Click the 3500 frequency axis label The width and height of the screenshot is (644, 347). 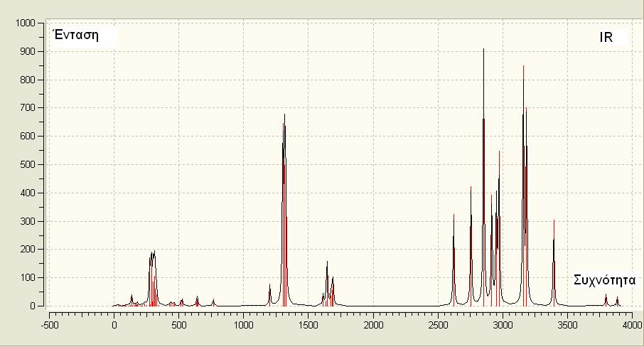(x=568, y=326)
